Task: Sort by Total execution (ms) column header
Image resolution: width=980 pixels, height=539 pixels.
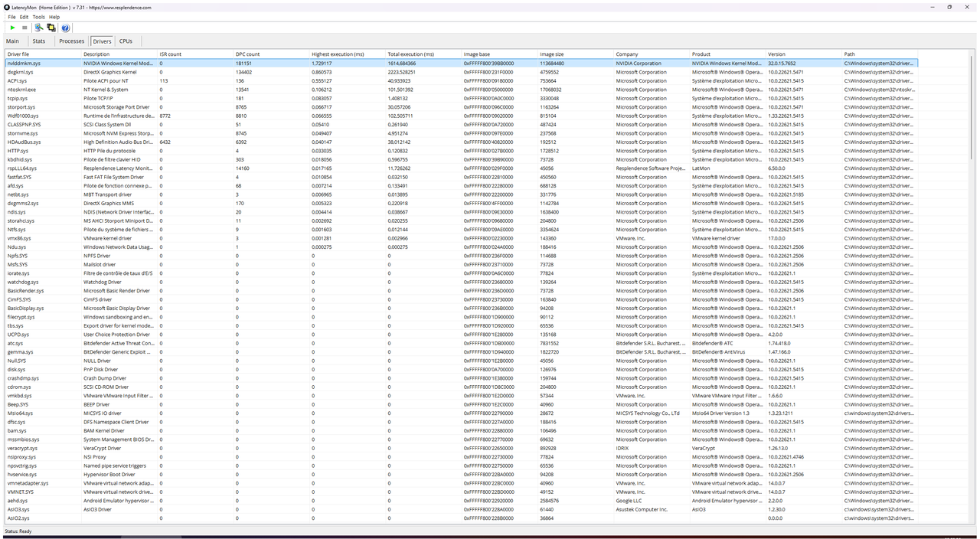Action: point(423,54)
